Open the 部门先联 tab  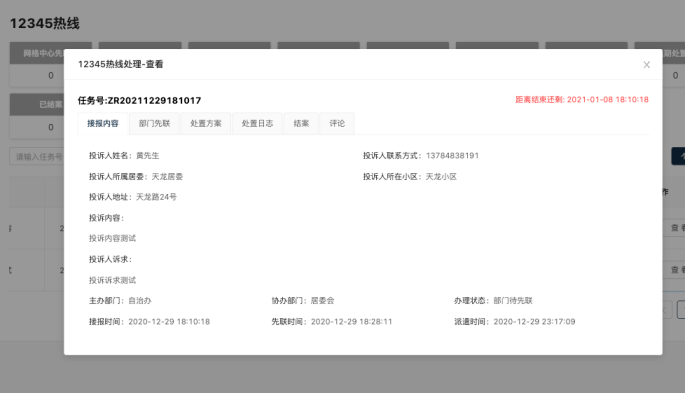click(154, 124)
